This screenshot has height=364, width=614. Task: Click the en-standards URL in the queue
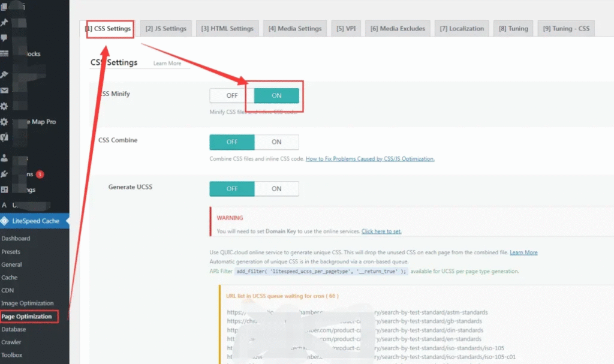[x=354, y=339]
